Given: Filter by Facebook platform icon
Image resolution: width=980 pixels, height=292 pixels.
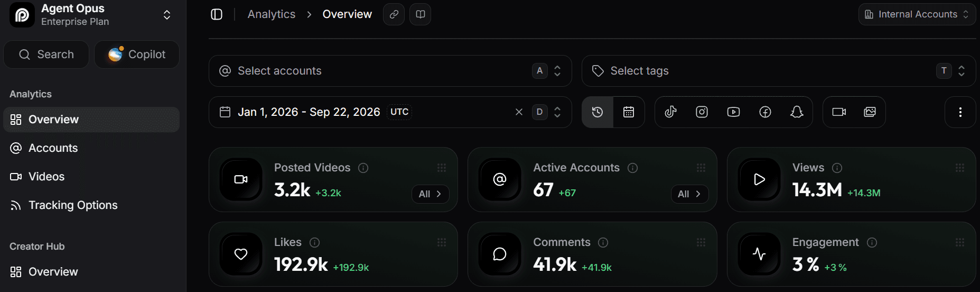Looking at the screenshot, I should [x=765, y=112].
